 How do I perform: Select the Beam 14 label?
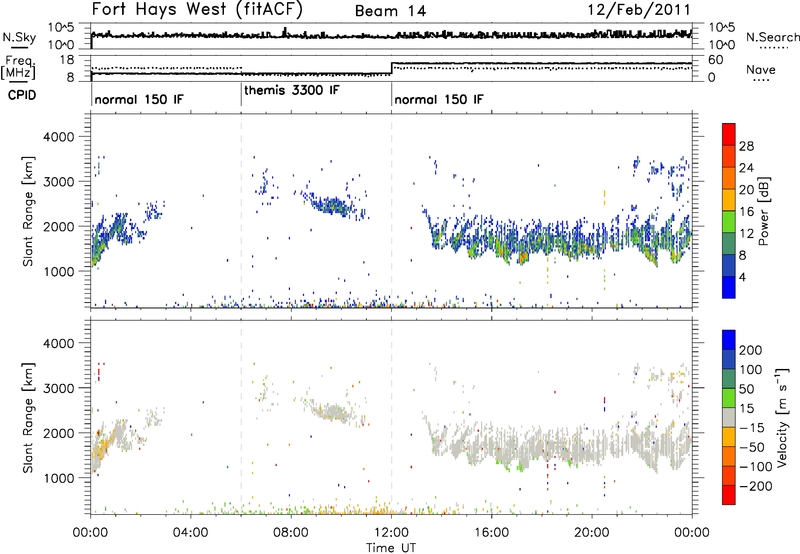point(390,11)
